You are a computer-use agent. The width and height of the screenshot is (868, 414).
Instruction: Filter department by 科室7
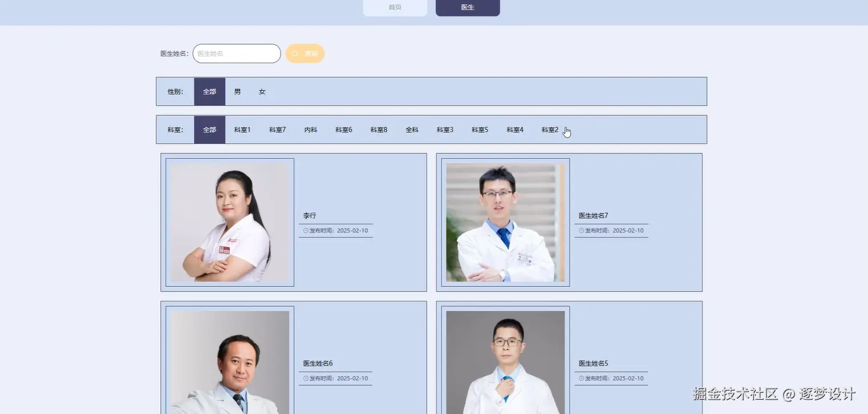(278, 130)
